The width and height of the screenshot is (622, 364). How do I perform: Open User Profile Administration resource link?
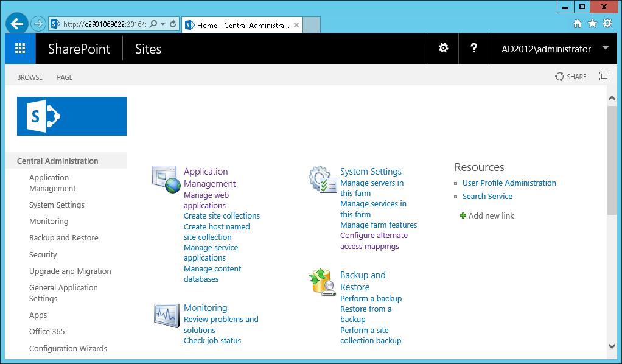click(509, 183)
